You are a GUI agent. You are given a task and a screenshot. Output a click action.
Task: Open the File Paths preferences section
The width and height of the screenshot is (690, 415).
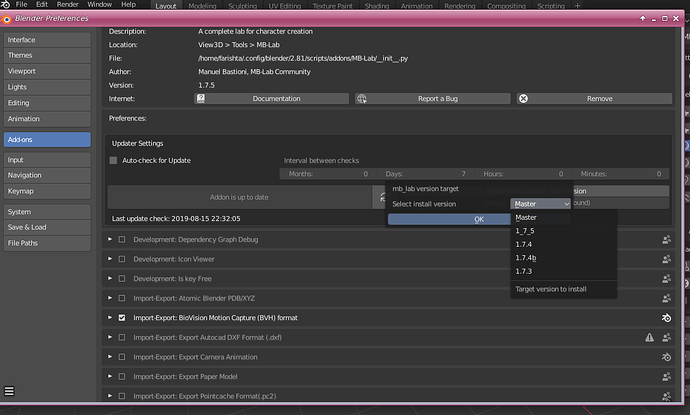[x=47, y=243]
